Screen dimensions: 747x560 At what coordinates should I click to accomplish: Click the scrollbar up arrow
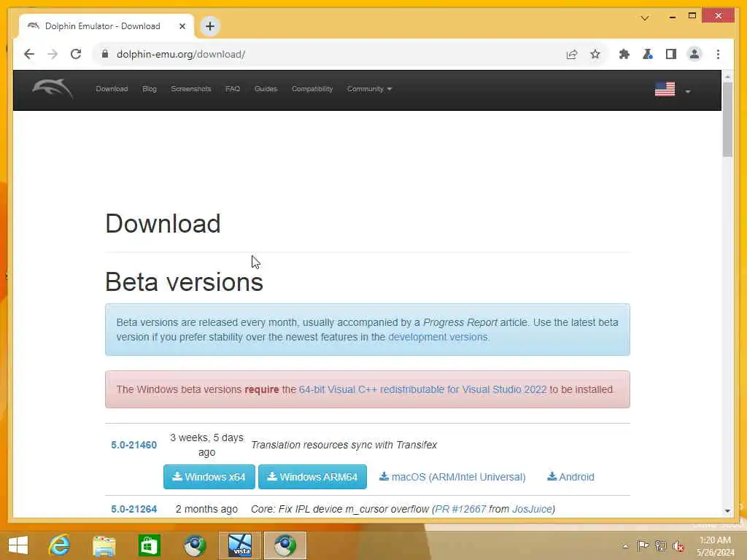pos(727,76)
